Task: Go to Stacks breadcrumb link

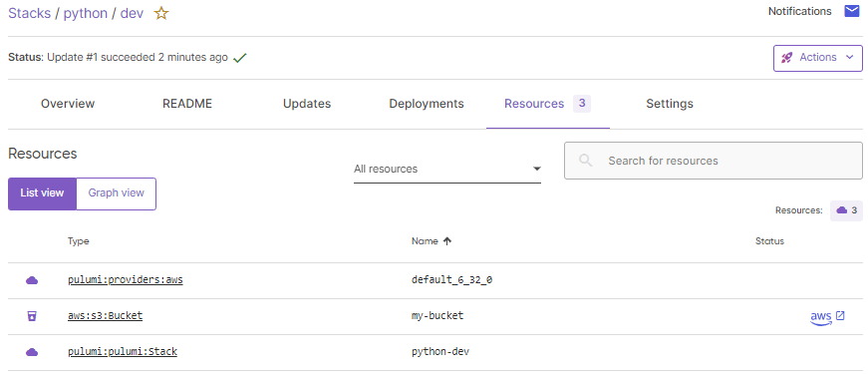Action: click(28, 13)
